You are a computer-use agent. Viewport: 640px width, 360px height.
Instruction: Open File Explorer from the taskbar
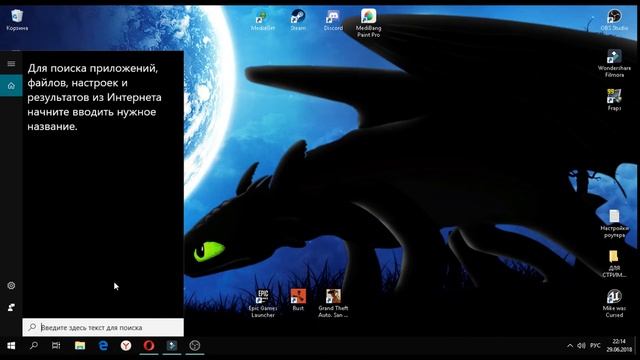pos(80,346)
